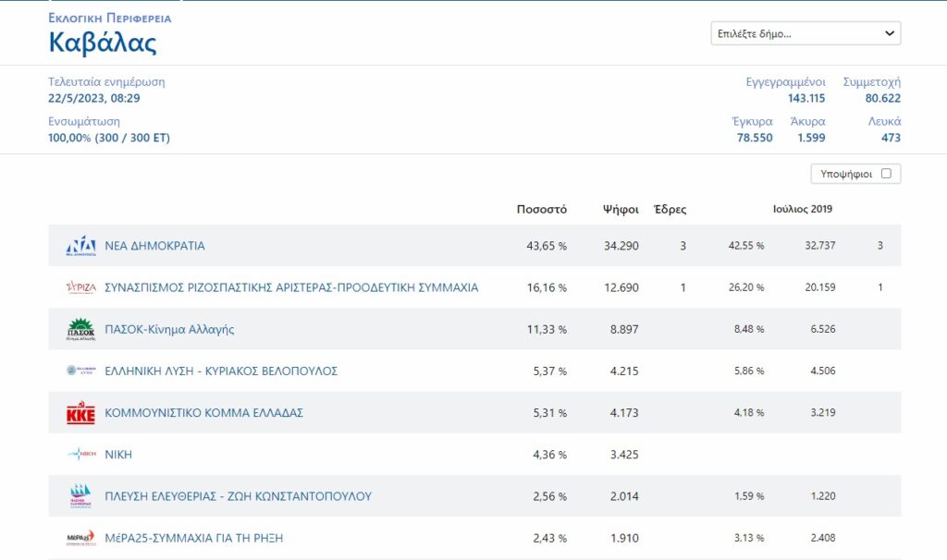Click the Νέα Δημοκρατία party logo

(x=80, y=247)
